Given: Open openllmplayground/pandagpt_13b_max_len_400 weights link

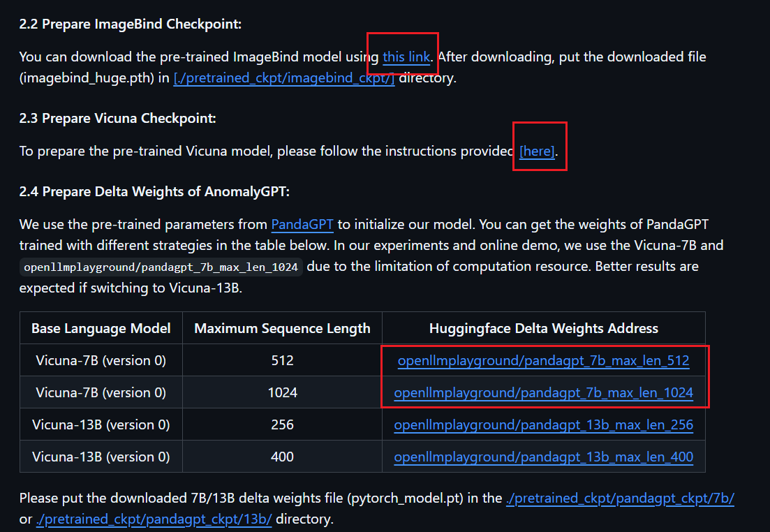Looking at the screenshot, I should pos(543,457).
